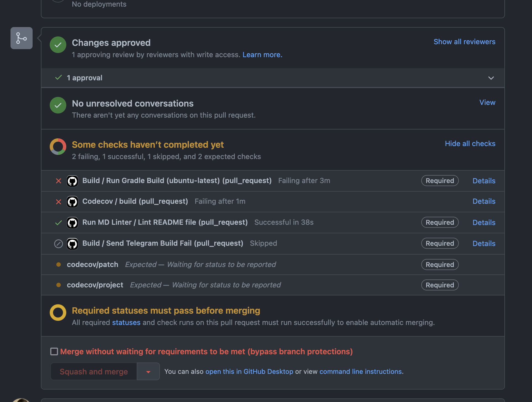This screenshot has width=532, height=402.
Task: Click the No unresolved conversations checkmark icon
Action: 58,105
